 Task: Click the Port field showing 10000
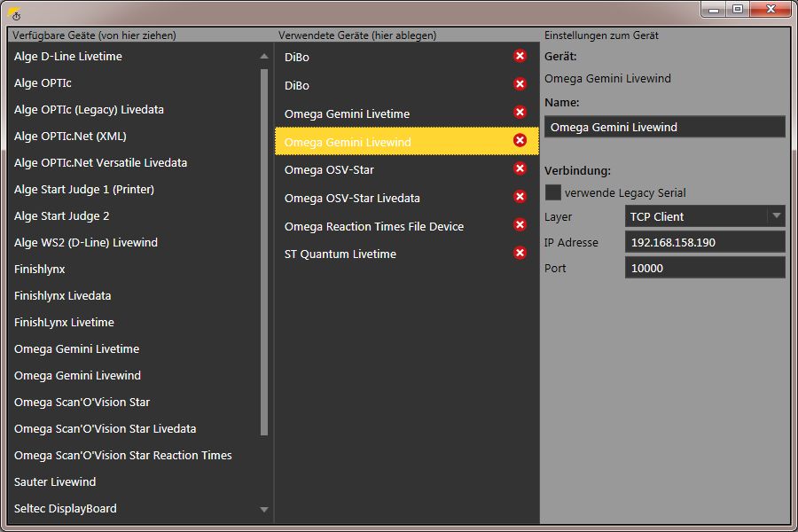click(705, 269)
